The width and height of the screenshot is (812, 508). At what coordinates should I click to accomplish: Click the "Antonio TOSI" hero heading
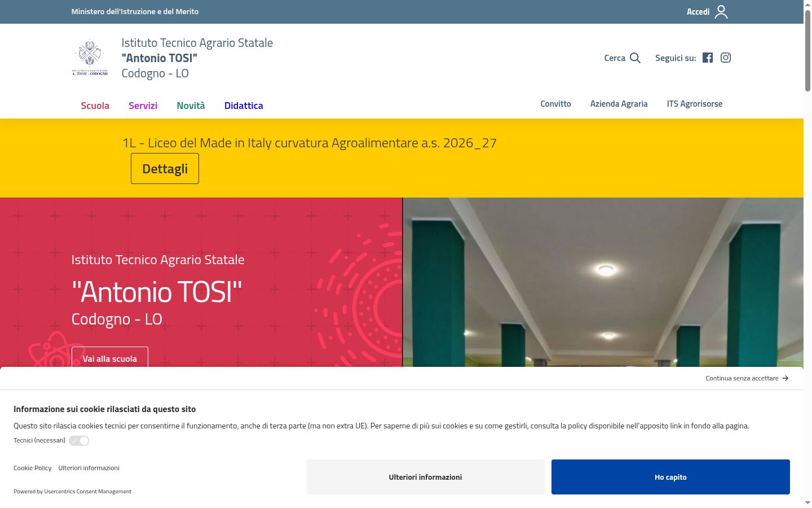[157, 292]
